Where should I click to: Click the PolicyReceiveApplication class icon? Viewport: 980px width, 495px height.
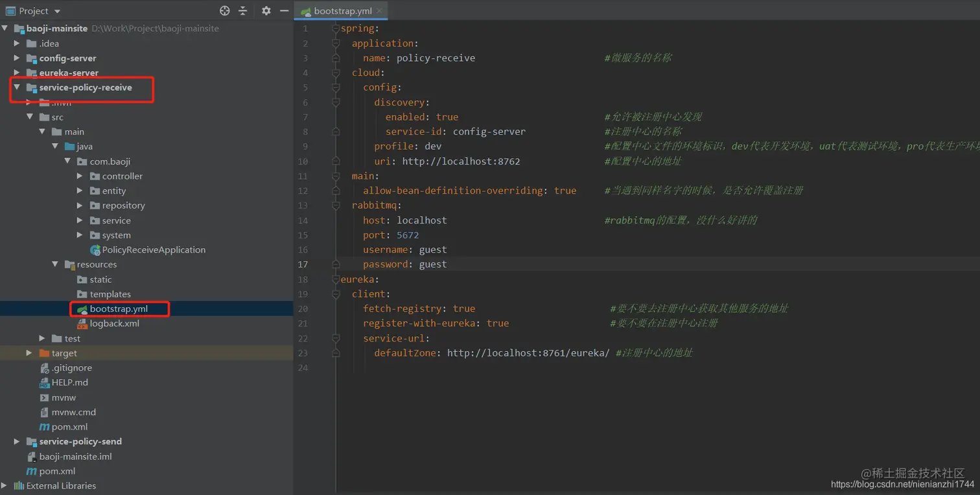click(x=95, y=250)
